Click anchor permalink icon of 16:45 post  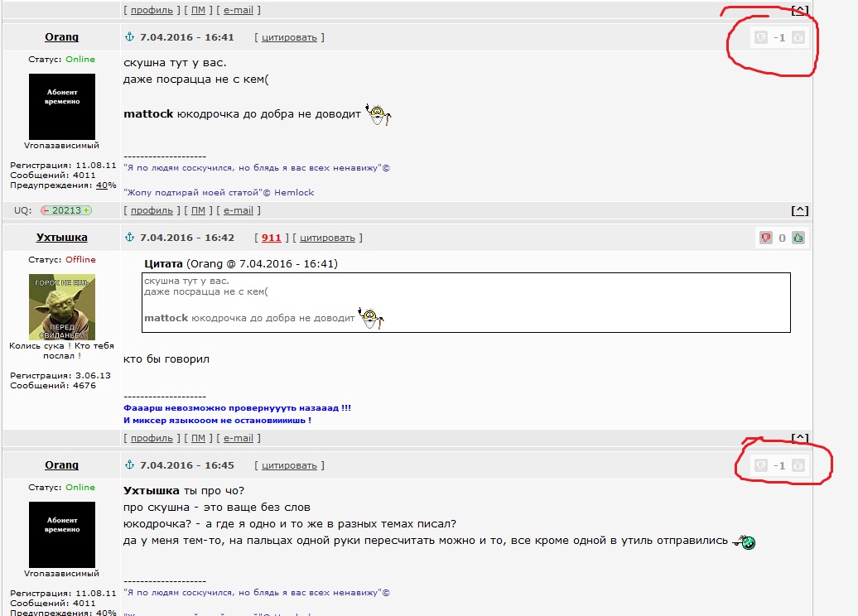[130, 464]
